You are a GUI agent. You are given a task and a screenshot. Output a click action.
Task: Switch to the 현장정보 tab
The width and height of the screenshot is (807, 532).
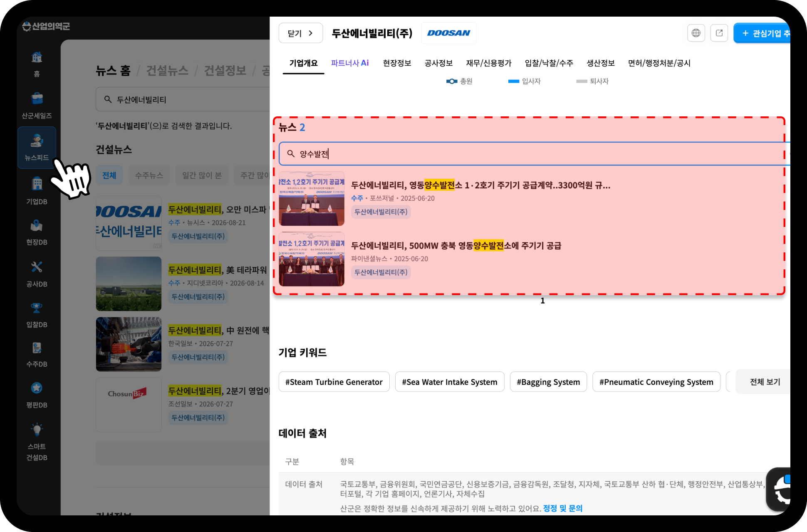[x=397, y=63]
